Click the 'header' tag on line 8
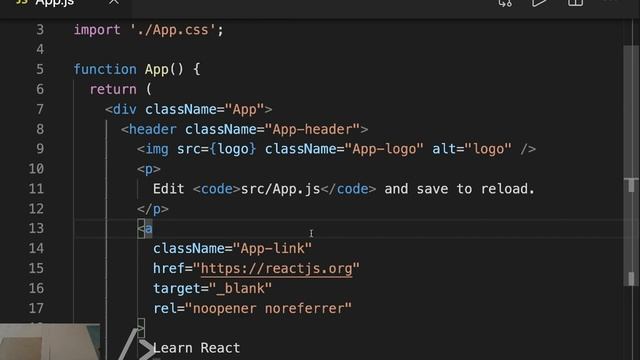Viewport: 640px width, 360px height. click(153, 129)
